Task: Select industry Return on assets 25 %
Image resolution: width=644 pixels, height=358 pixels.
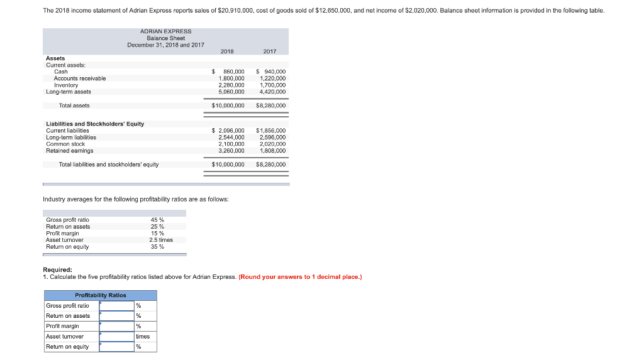Action: tap(157, 227)
